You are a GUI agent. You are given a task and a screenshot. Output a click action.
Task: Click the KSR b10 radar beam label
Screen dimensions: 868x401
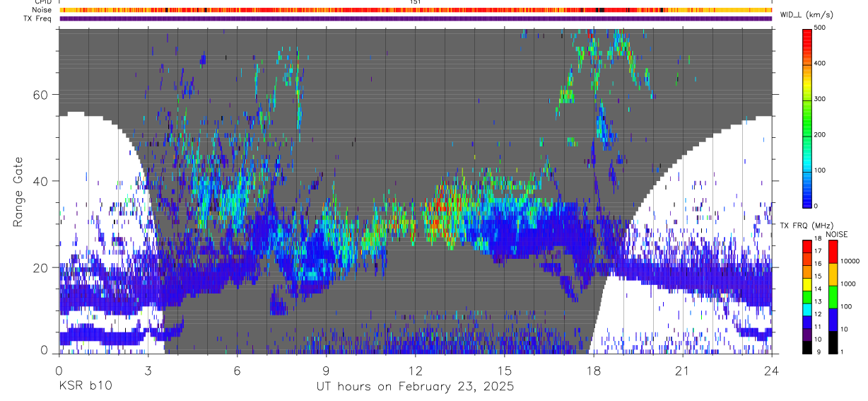[84, 387]
